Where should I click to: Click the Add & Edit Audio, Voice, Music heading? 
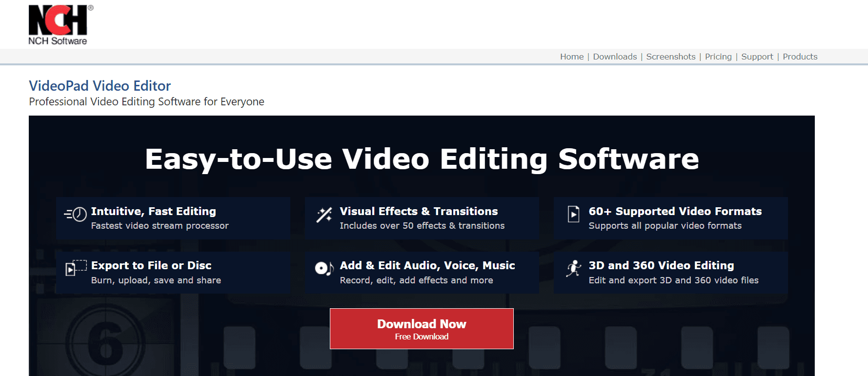427,265
